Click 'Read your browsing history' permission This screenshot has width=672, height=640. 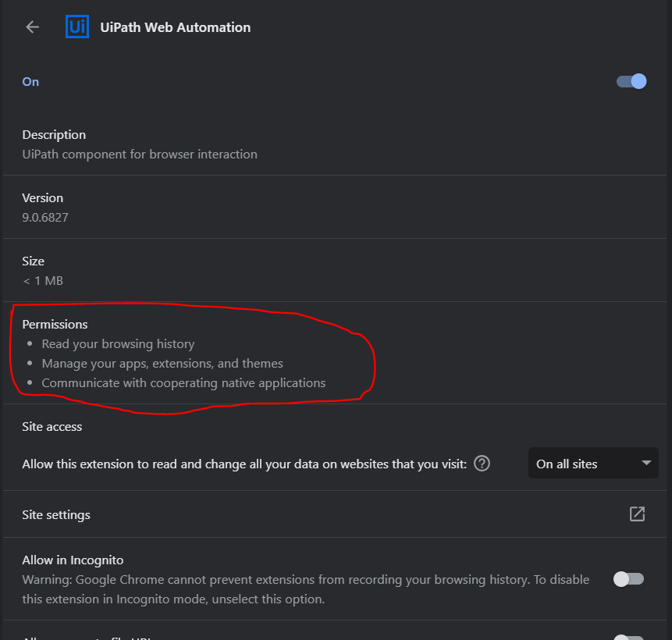[x=118, y=343]
